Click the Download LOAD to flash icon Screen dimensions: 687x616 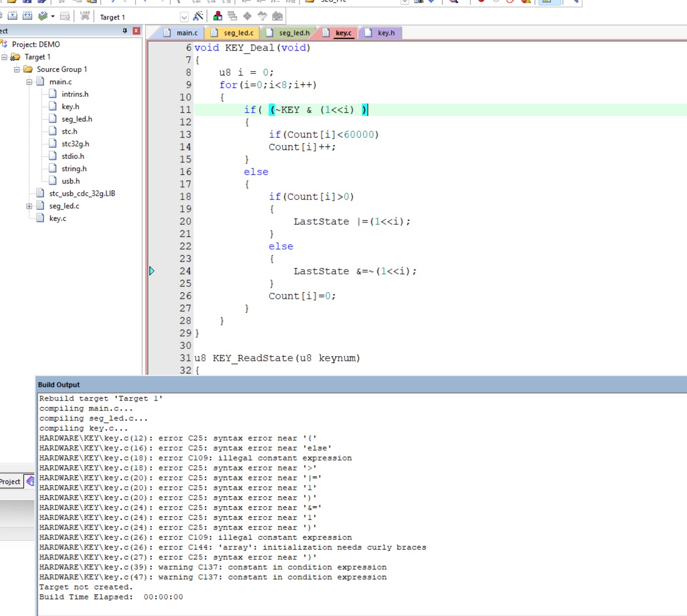click(85, 16)
